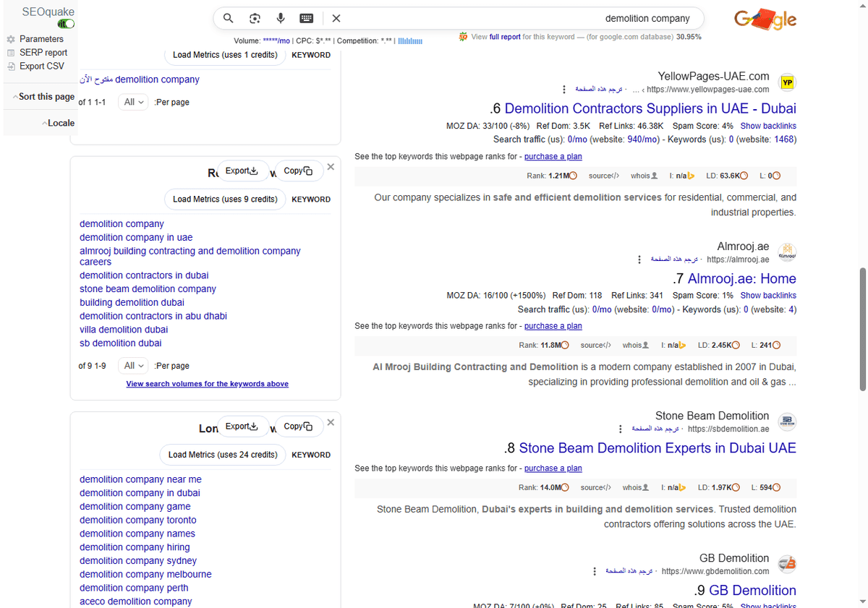This screenshot has width=868, height=608.
Task: Close the Long-tail keywords panel
Action: (331, 422)
